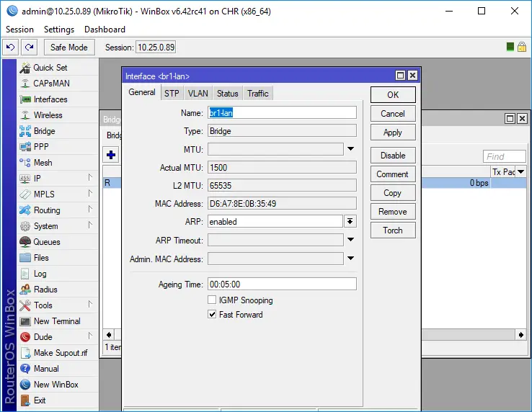Screen dimensions: 532x412
Task: Switch to the Status tab
Action: click(228, 94)
